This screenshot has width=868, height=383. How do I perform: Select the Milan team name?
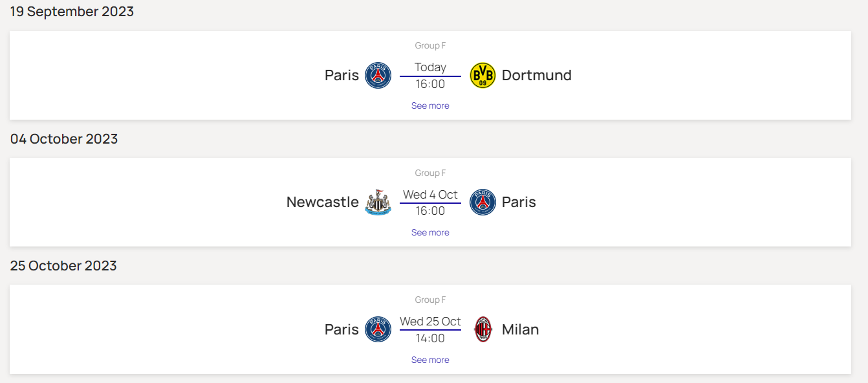click(520, 329)
